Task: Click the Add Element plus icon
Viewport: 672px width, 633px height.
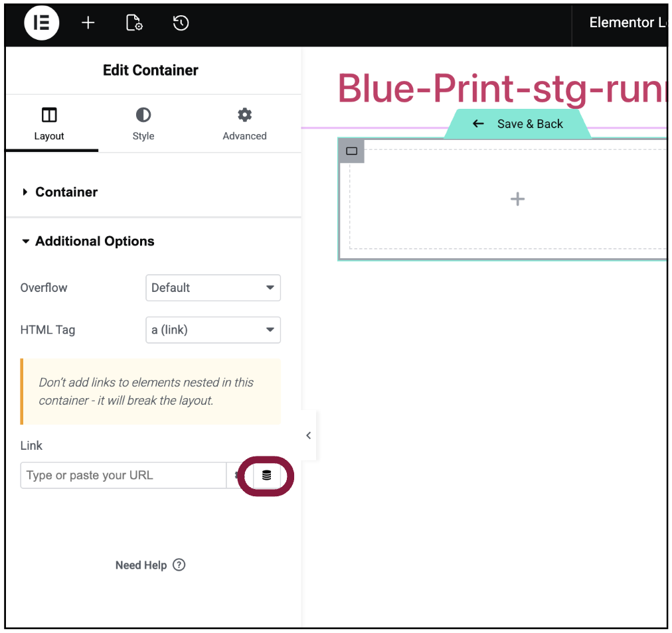Action: (88, 23)
